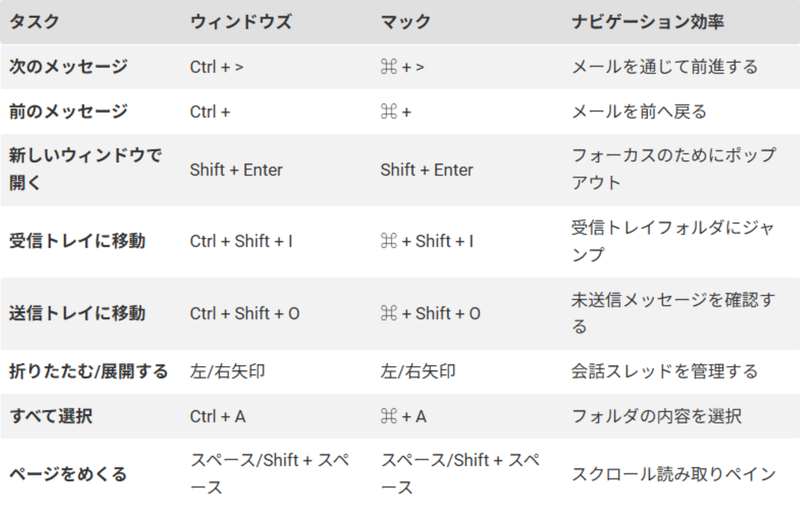Click the "⌘ + Shift + O" Mac shortcut
The image size is (800, 508).
click(x=430, y=314)
